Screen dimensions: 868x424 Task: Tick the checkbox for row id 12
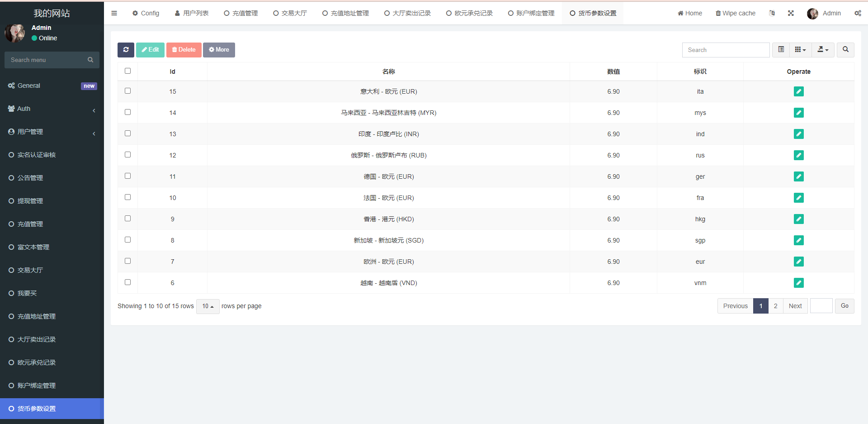tap(127, 154)
